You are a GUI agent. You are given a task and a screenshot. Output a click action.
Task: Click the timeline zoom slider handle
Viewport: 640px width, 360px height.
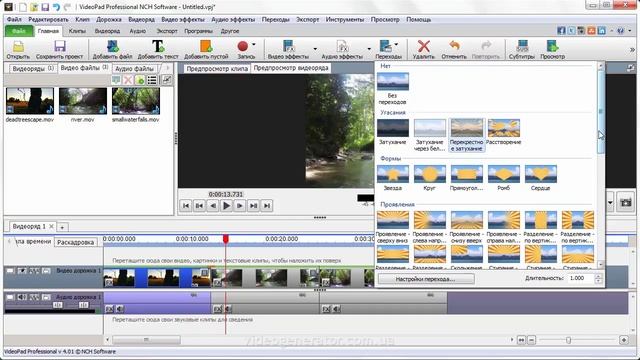pyautogui.click(x=568, y=340)
